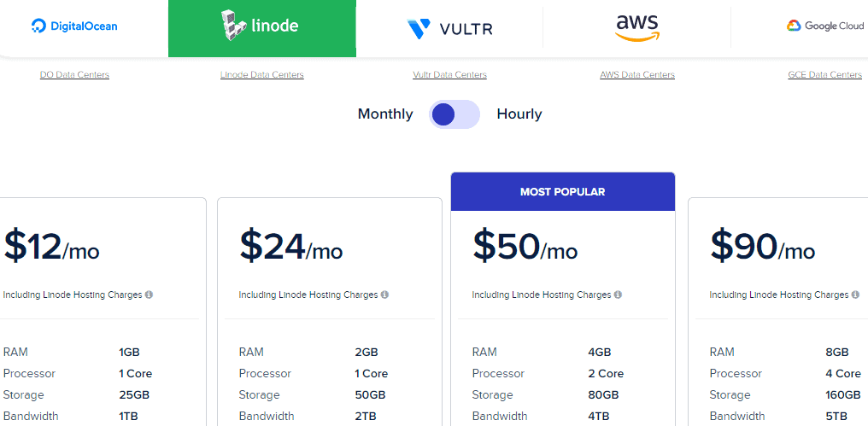
Task: Click the info icon on the $90 plan
Action: [x=855, y=295]
